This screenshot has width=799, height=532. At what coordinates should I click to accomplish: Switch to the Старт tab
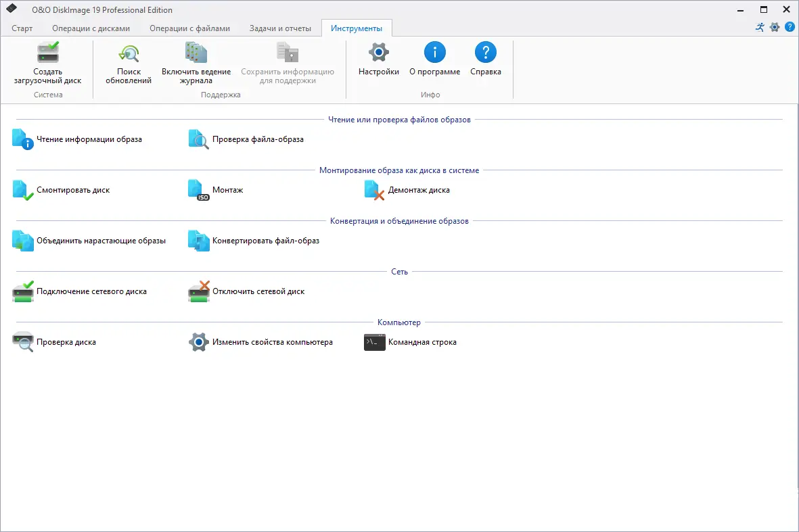[x=22, y=28]
